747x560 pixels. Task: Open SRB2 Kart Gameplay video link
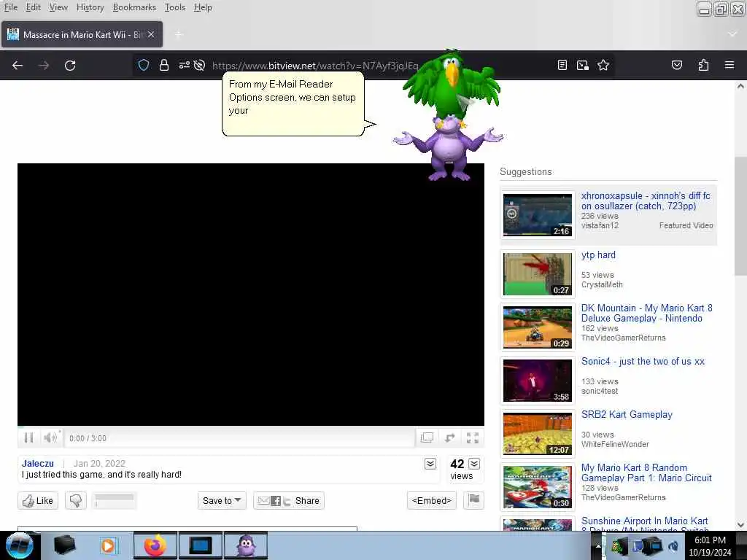(x=627, y=414)
